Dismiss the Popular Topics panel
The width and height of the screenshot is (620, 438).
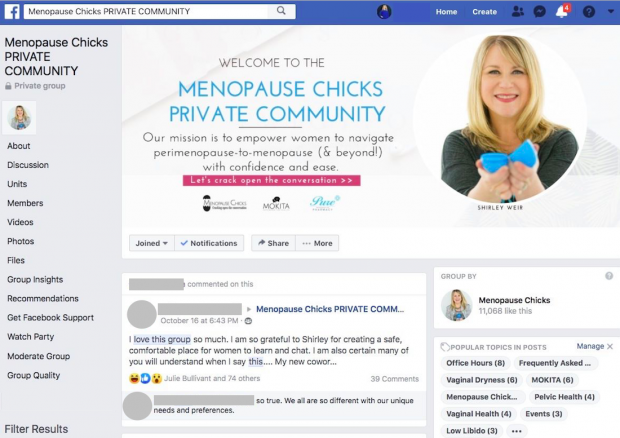[610, 346]
